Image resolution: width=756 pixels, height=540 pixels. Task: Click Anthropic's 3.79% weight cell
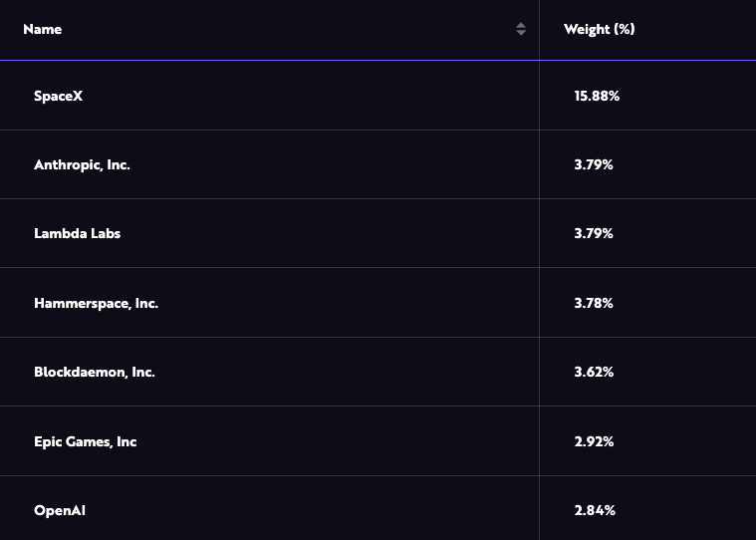pyautogui.click(x=594, y=164)
